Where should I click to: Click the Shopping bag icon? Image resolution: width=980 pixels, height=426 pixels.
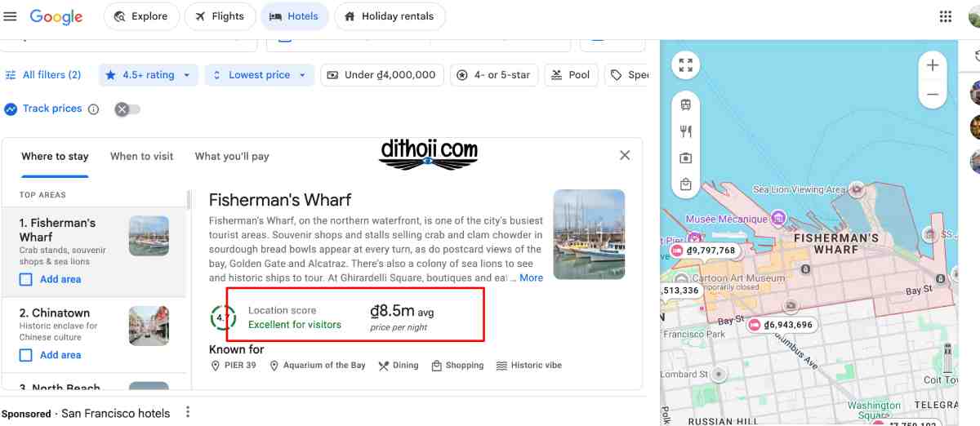pos(437,366)
